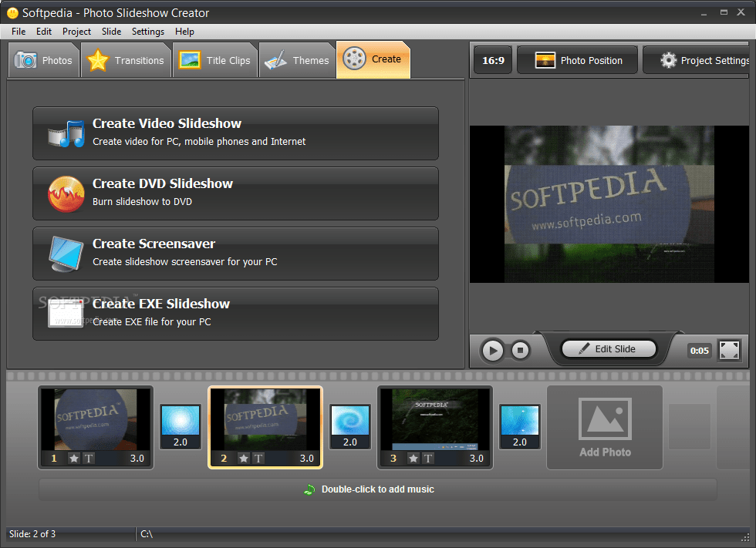This screenshot has width=756, height=548.
Task: Click the Photo Position sunset icon
Action: click(x=545, y=60)
